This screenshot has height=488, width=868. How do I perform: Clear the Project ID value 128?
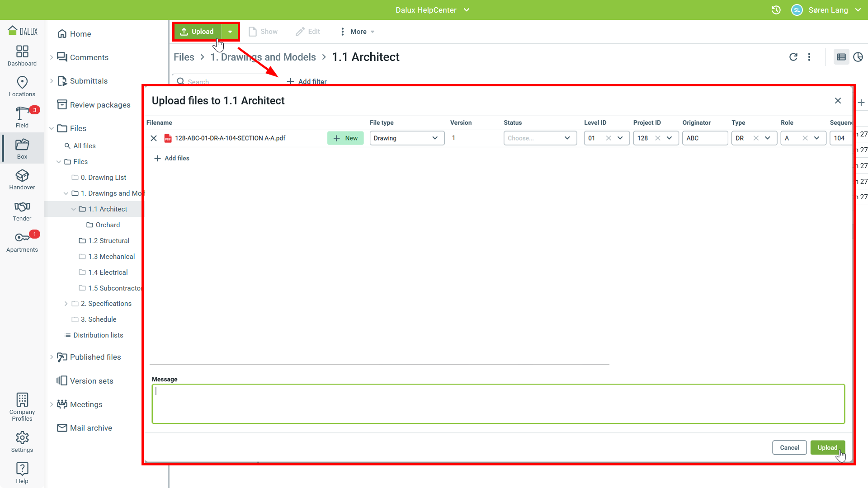pos(658,138)
